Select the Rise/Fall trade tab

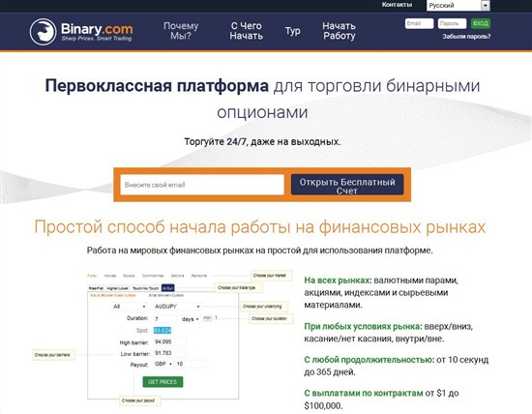pos(96,288)
